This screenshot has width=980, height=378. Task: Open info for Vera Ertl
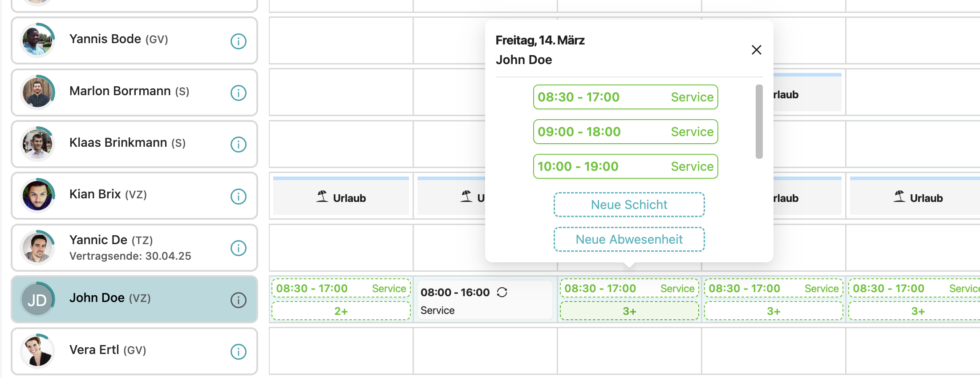(x=238, y=352)
